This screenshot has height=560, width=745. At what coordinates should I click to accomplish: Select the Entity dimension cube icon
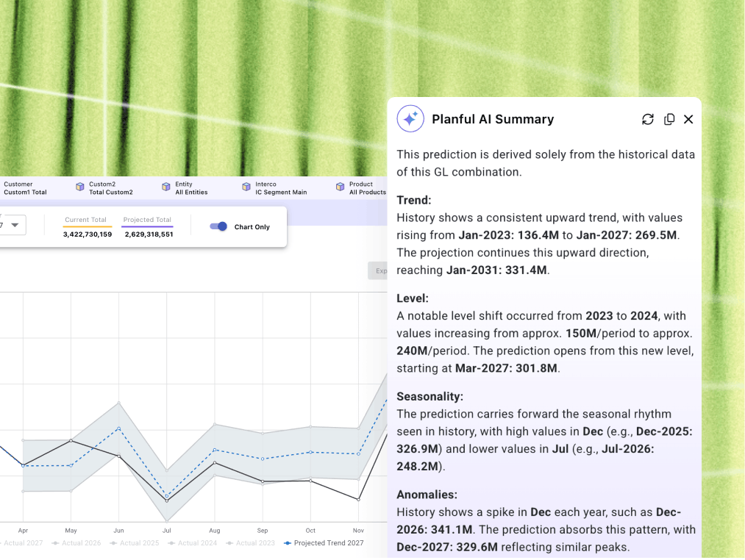165,187
